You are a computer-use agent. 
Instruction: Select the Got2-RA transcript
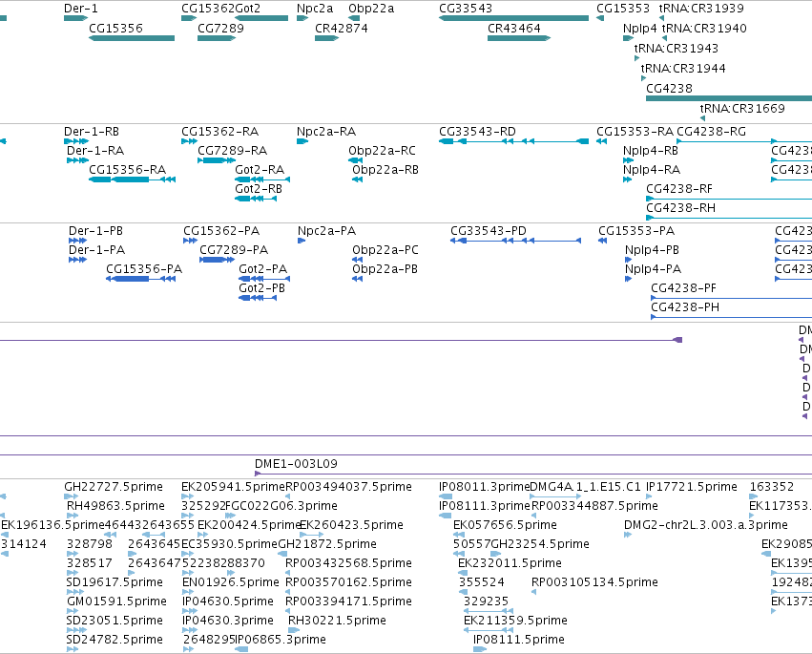(x=262, y=179)
